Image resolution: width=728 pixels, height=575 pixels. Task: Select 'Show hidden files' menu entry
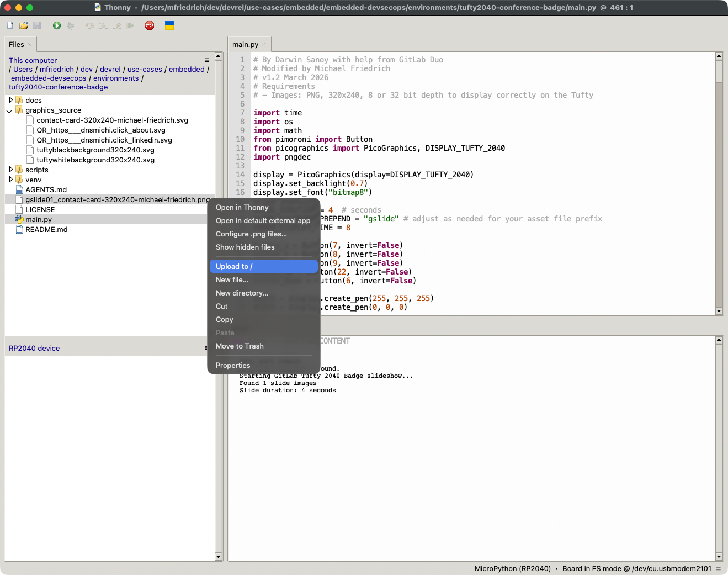click(245, 247)
